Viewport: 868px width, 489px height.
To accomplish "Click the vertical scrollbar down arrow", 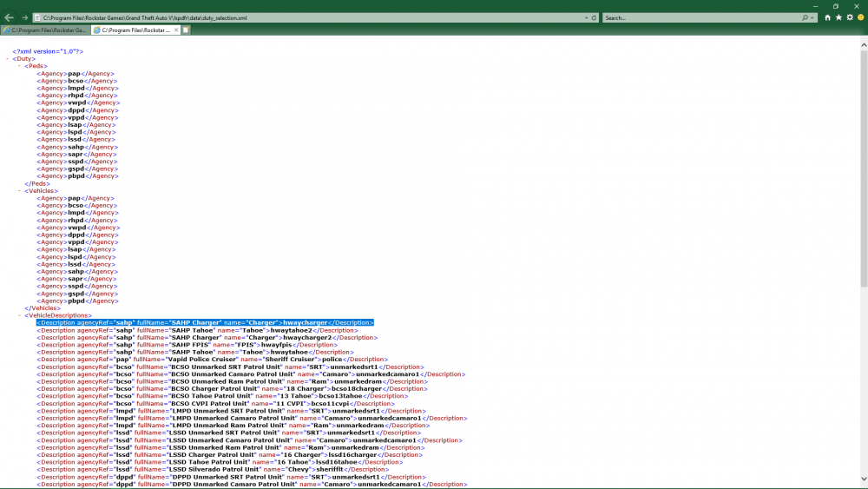I will 864,479.
